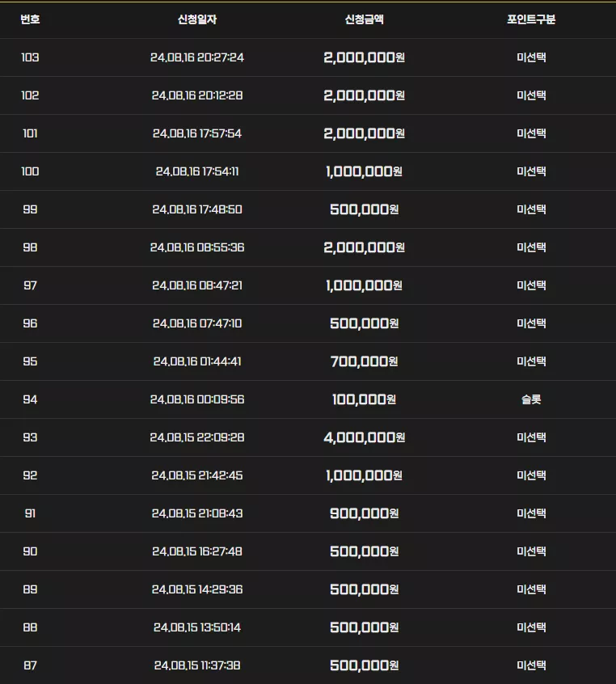
Task: Click 미선택 in row 101
Action: pos(531,133)
